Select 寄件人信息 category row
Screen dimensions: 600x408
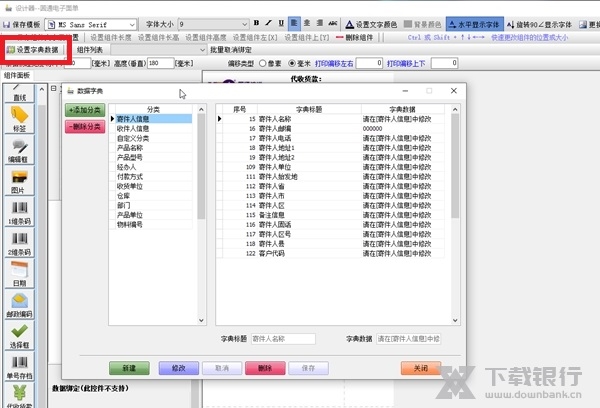pos(154,119)
